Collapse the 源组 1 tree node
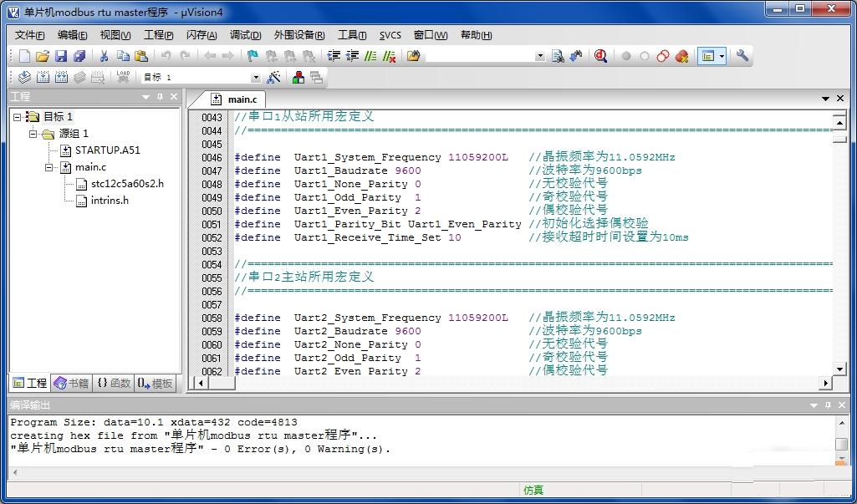The width and height of the screenshot is (857, 504). coord(33,134)
